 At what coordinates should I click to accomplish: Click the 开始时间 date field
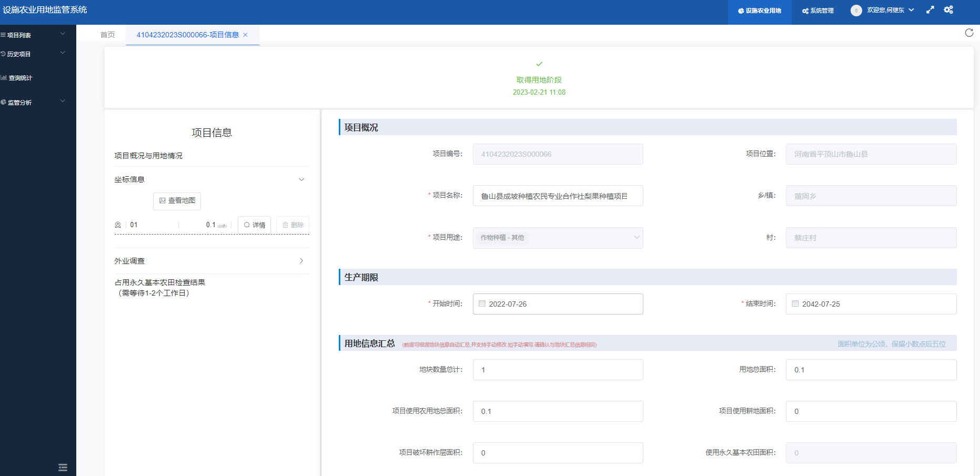(558, 304)
